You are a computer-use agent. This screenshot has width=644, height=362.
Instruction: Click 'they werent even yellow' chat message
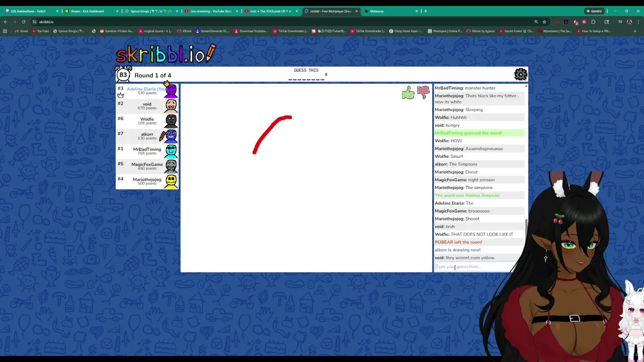click(x=470, y=257)
